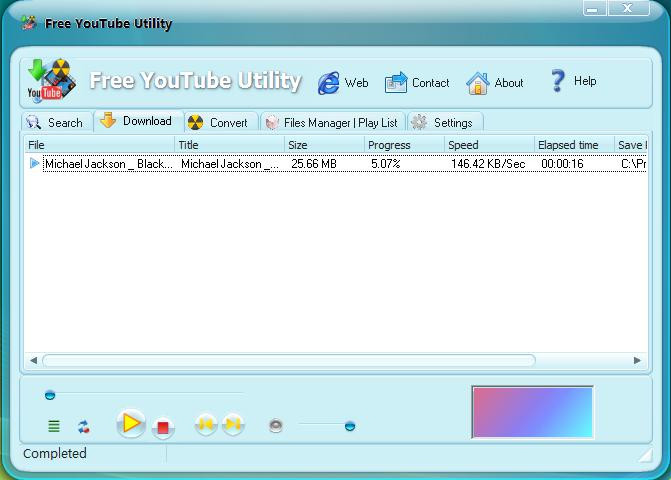Open the playlist via green lines icon
The image size is (671, 480).
54,426
